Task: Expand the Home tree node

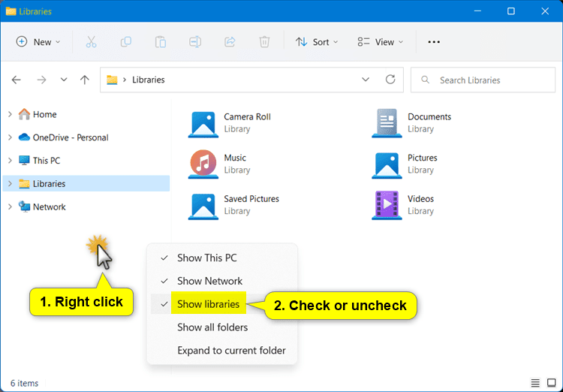Action: [10, 114]
